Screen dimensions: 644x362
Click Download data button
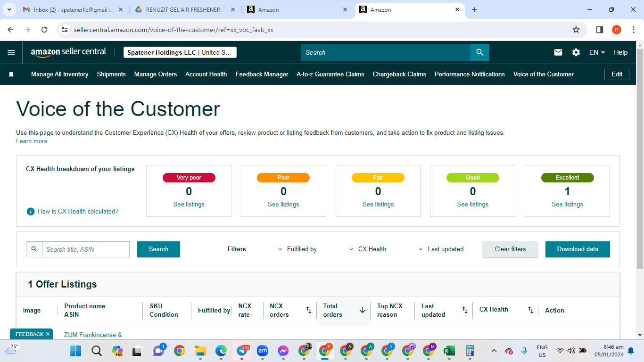pos(578,249)
